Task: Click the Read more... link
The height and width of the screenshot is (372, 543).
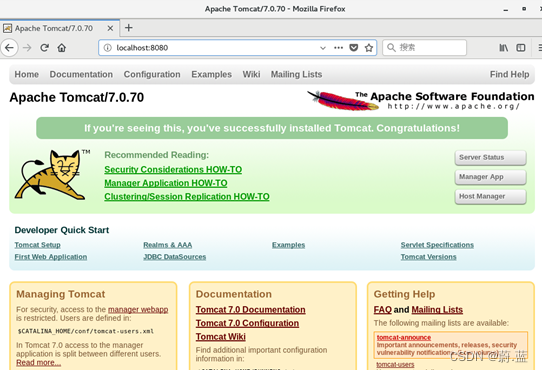Action: [38, 363]
